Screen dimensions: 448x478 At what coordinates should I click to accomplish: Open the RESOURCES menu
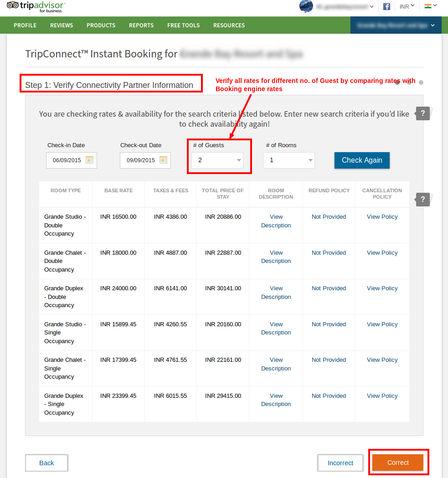229,26
